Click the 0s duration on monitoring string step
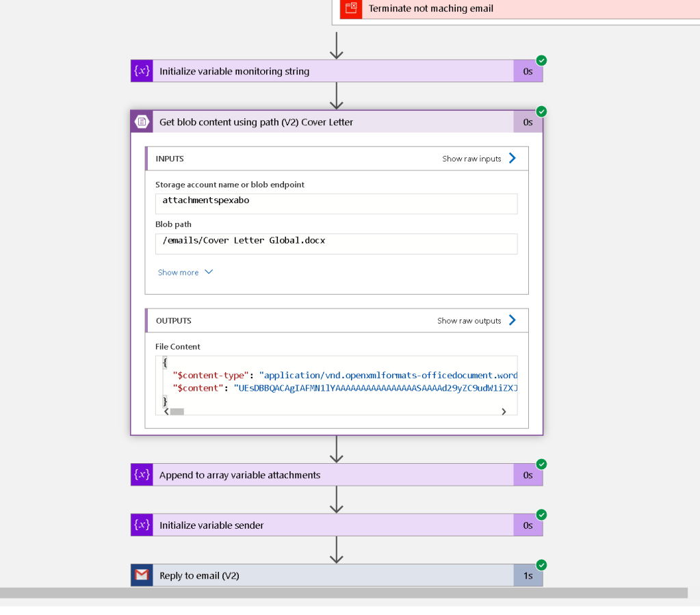700x615 pixels. (528, 71)
